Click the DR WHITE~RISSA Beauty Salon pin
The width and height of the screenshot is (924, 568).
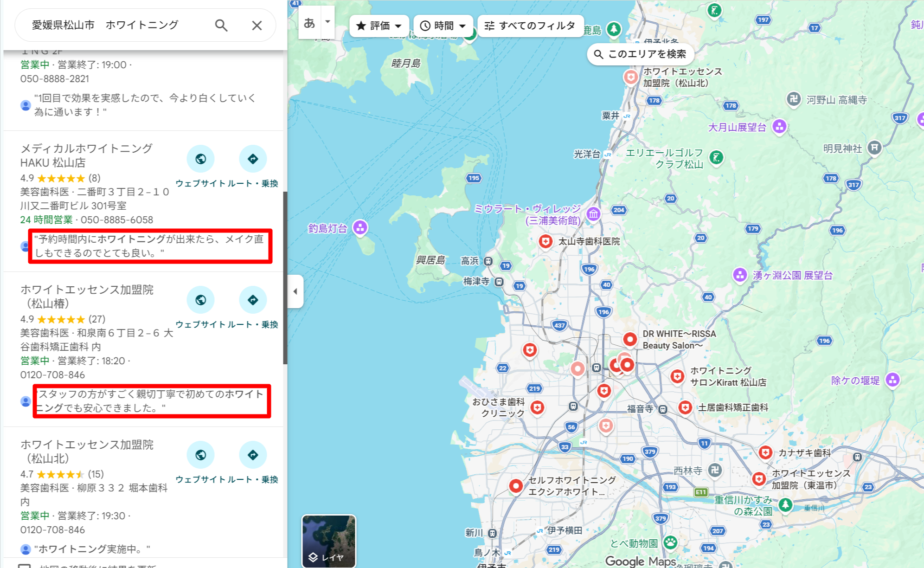click(x=630, y=340)
